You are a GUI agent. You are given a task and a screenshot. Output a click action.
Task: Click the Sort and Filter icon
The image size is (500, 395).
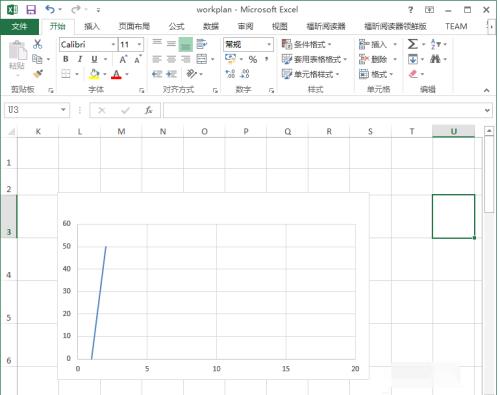point(436,44)
